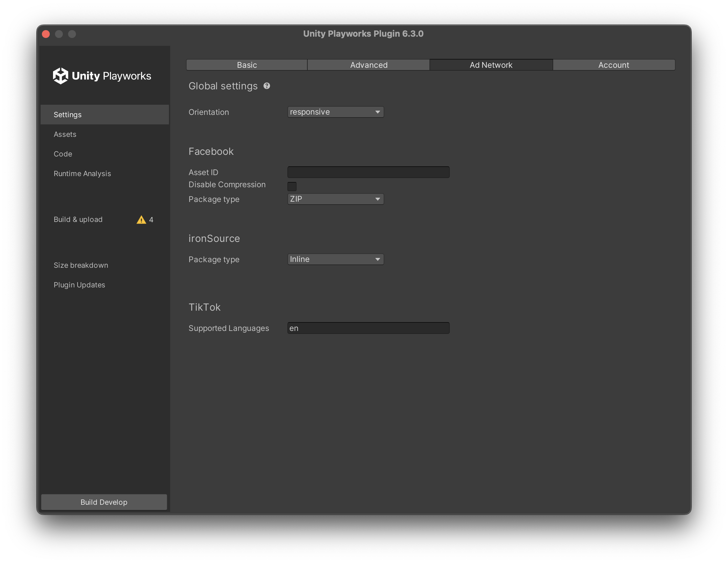Click the TikTok Supported Languages field
The width and height of the screenshot is (728, 563).
[368, 328]
